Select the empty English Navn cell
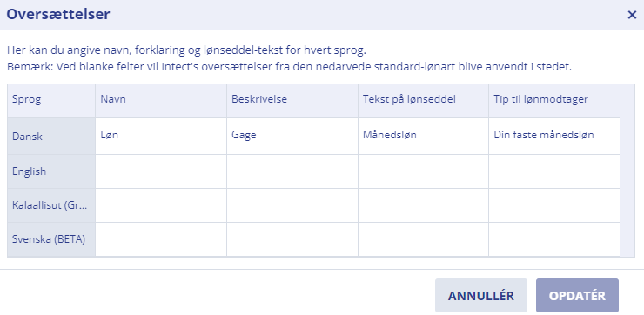This screenshot has width=644, height=315. [x=161, y=171]
